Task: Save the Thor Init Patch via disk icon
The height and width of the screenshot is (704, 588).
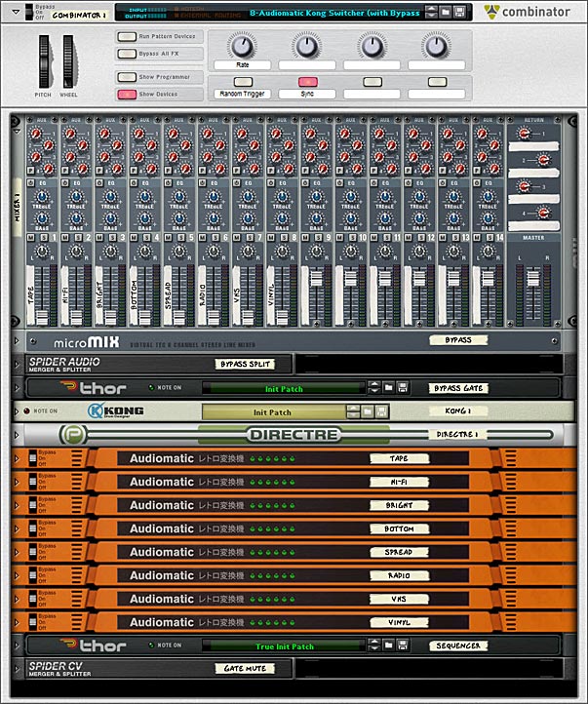Action: (403, 387)
